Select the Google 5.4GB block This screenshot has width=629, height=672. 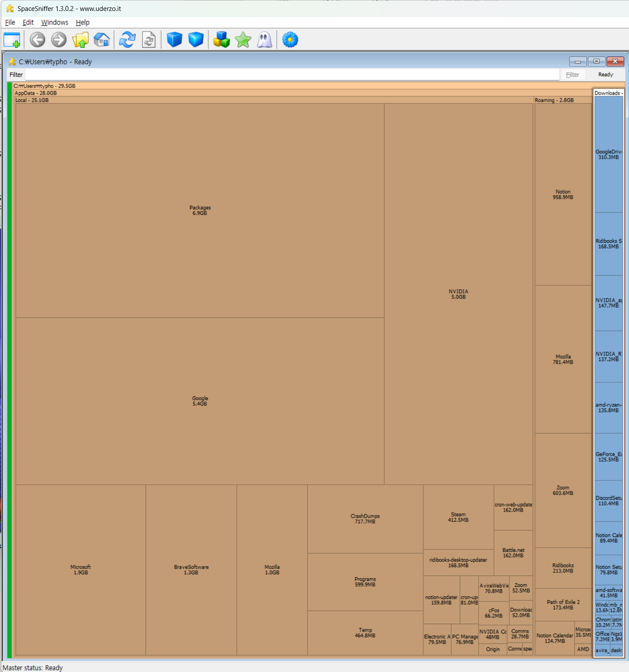(x=200, y=401)
